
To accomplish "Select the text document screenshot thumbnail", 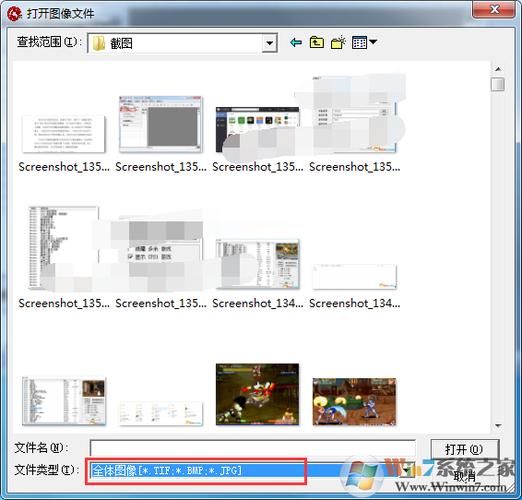I will pos(63,134).
